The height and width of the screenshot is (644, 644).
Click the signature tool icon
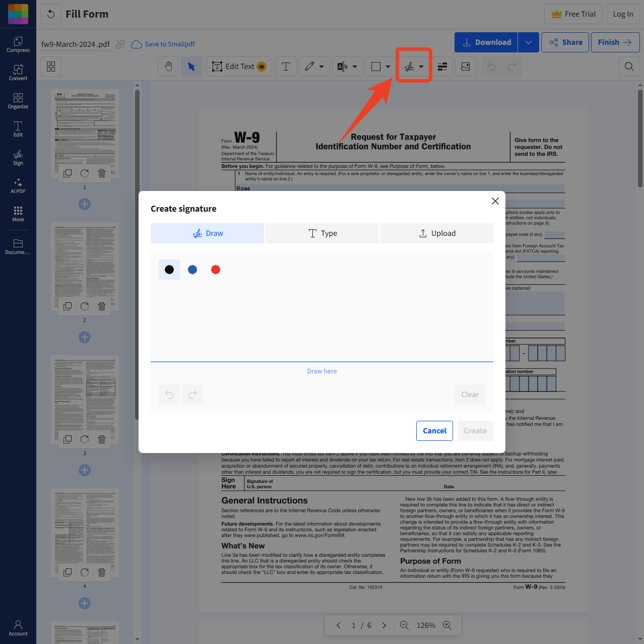coord(409,67)
